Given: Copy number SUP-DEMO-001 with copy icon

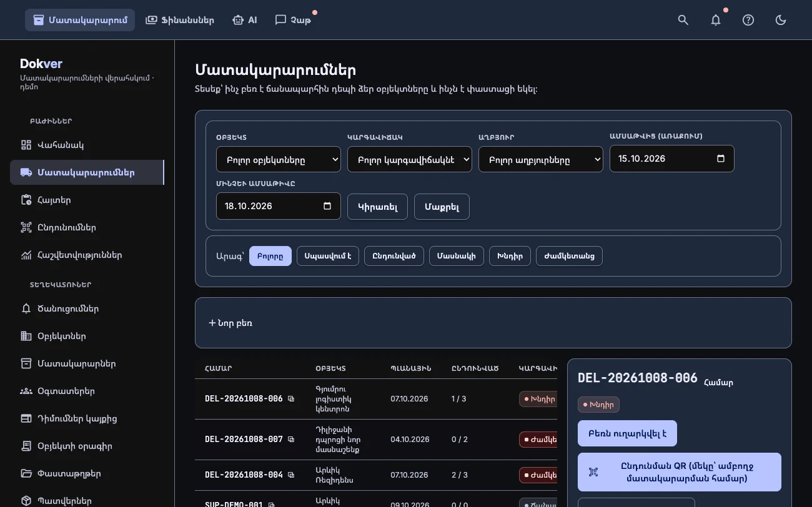Looking at the screenshot, I should click(x=271, y=505).
